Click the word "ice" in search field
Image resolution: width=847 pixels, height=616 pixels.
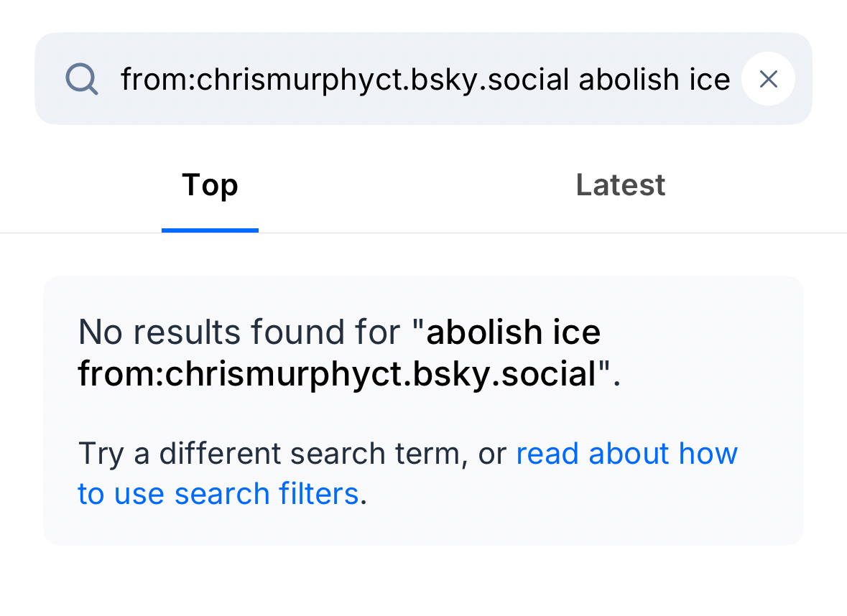[x=710, y=79]
